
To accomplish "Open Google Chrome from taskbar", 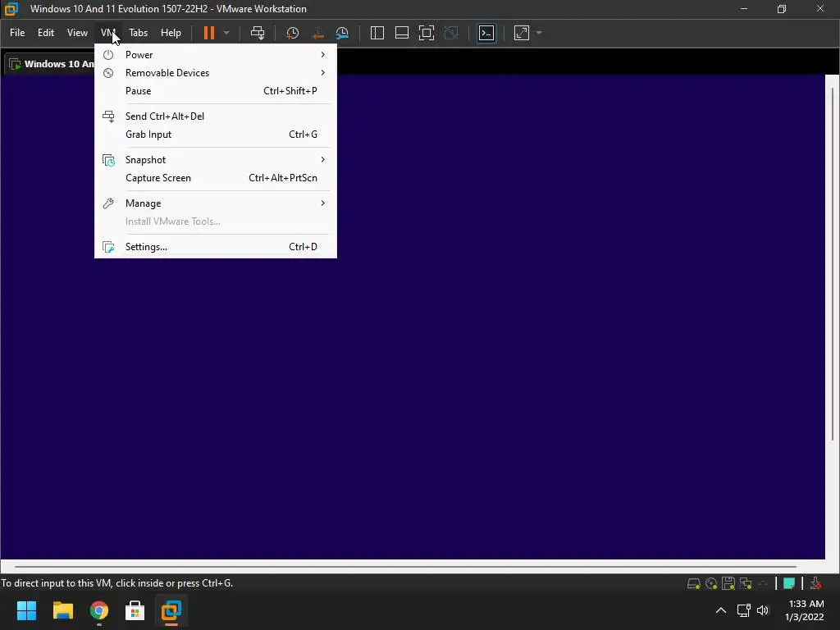I will 99,610.
